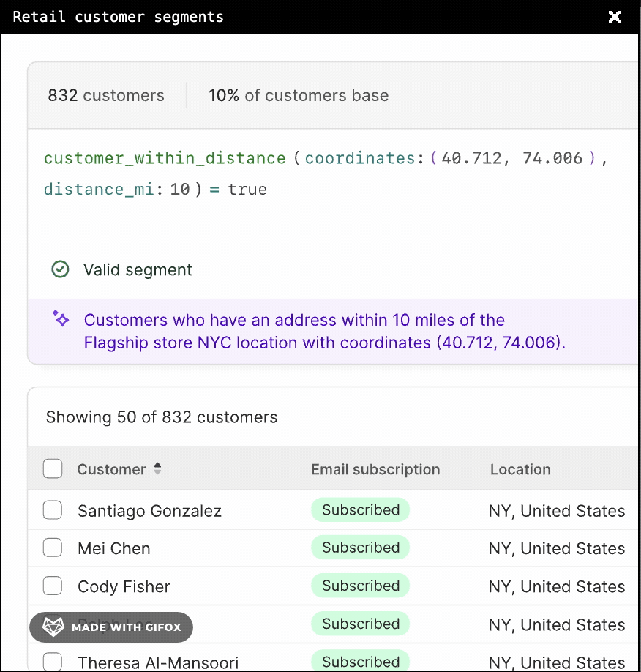
Task: Click the coordinates value 40.712, 74.006
Action: 512,158
